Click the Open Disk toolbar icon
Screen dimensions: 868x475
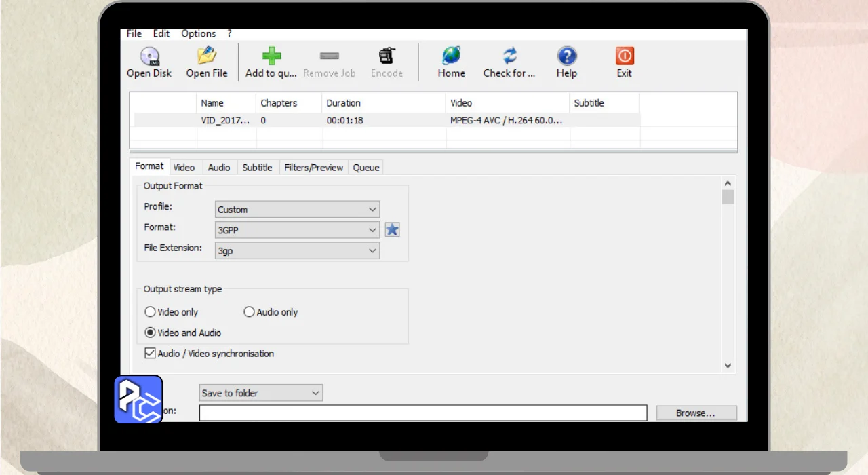tap(149, 56)
